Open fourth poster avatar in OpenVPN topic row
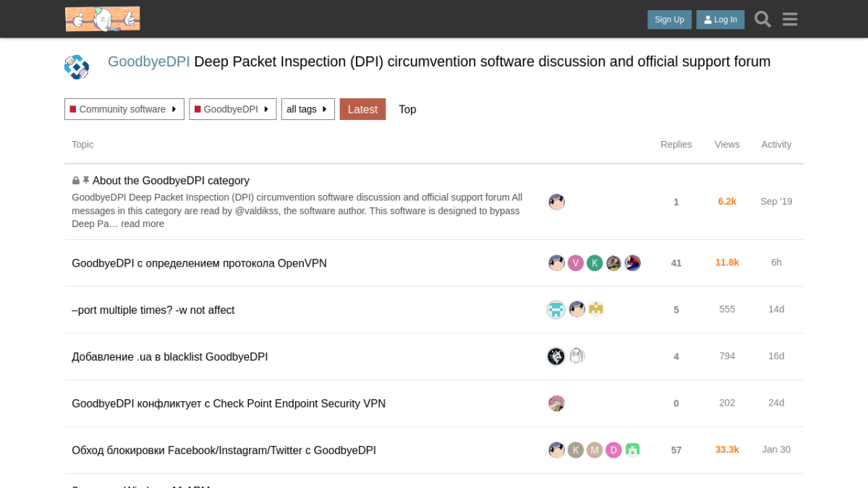Image resolution: width=868 pixels, height=488 pixels. [613, 263]
